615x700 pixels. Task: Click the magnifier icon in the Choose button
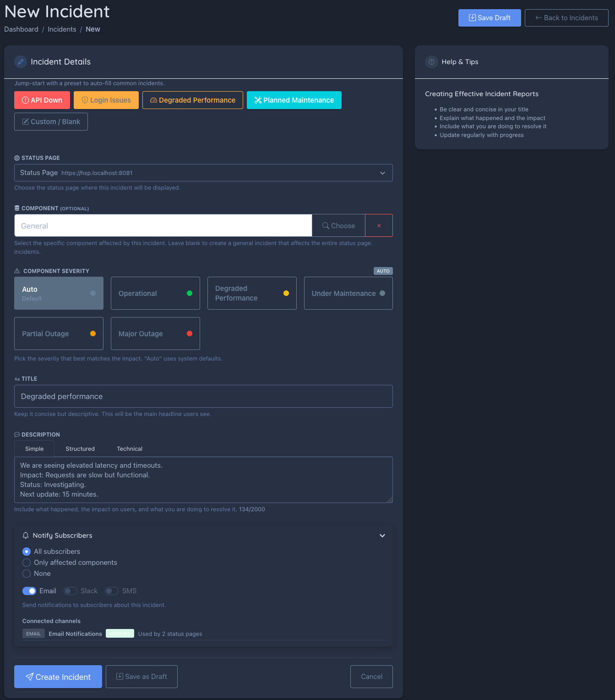[x=326, y=225]
